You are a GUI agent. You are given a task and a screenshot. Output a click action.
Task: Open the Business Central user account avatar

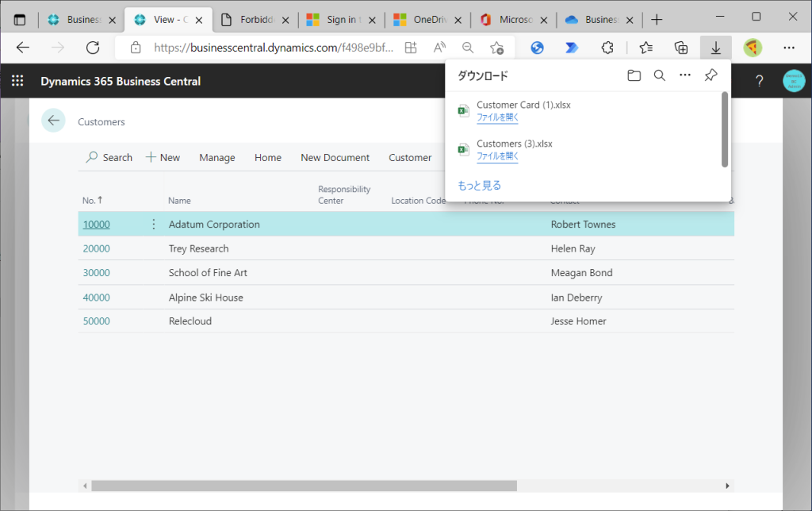pos(794,81)
